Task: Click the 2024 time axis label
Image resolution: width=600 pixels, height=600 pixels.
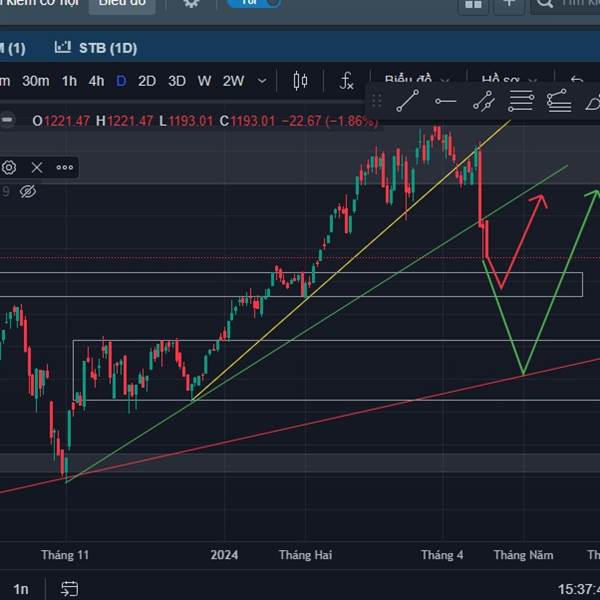Action: point(224,555)
